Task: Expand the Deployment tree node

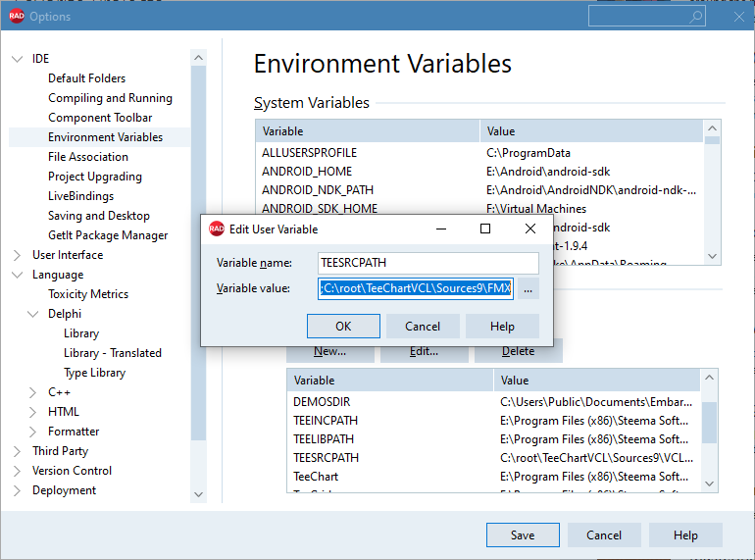Action: (18, 490)
